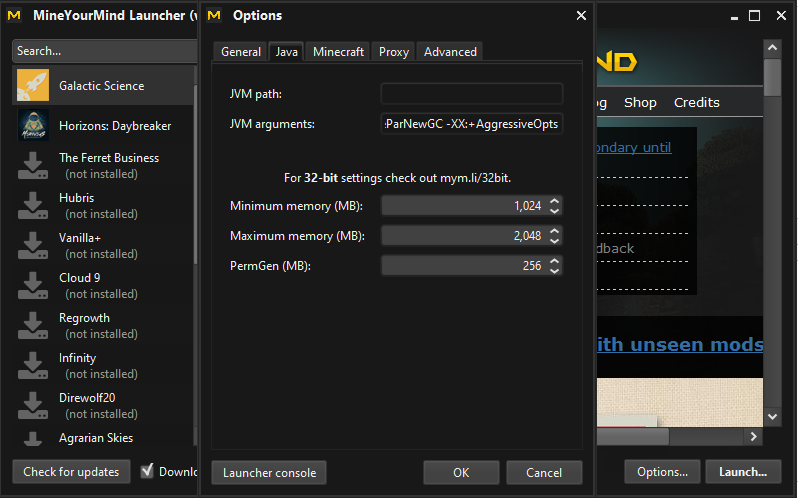Select The Ferret Business modpack name
Screen dimensions: 798x498
109,158
